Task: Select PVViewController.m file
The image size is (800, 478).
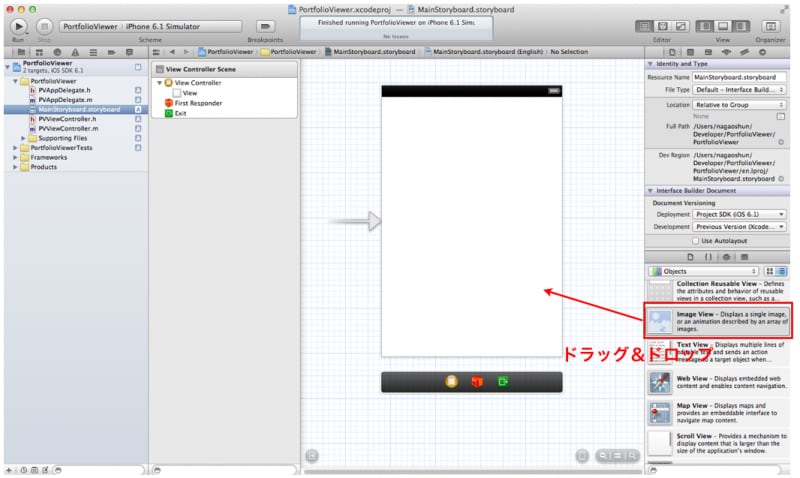Action: click(68, 129)
